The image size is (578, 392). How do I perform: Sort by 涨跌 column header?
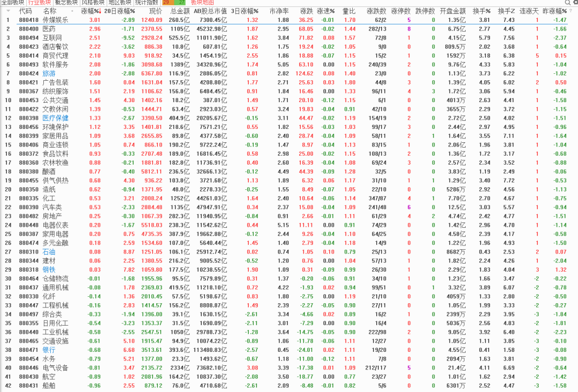click(306, 11)
